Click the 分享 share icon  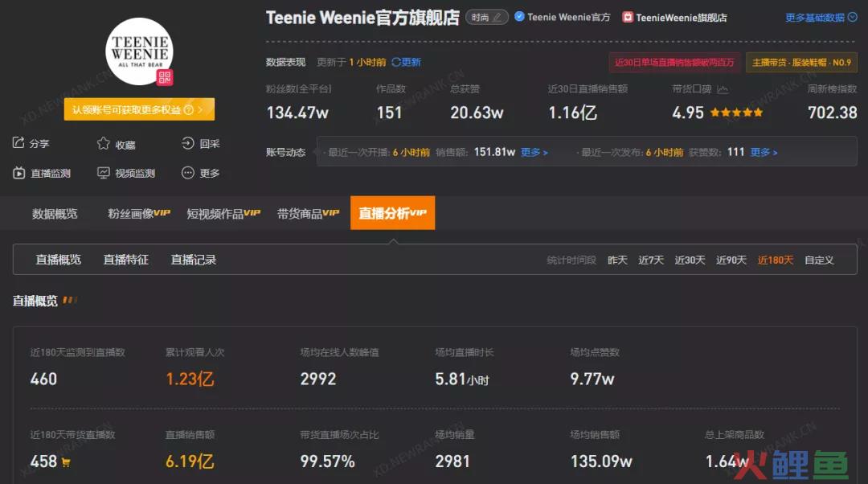[x=18, y=143]
